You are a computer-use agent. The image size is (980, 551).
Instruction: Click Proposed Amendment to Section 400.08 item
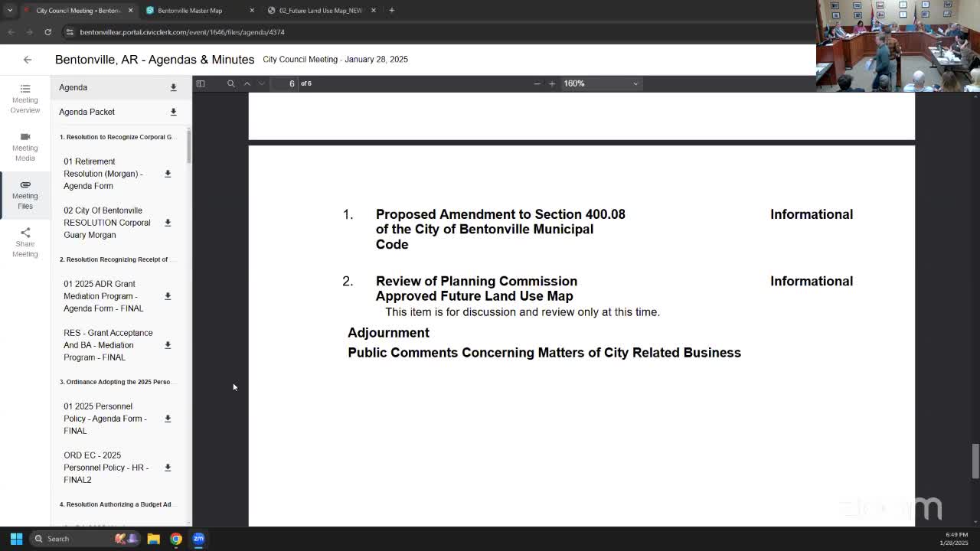tap(500, 229)
